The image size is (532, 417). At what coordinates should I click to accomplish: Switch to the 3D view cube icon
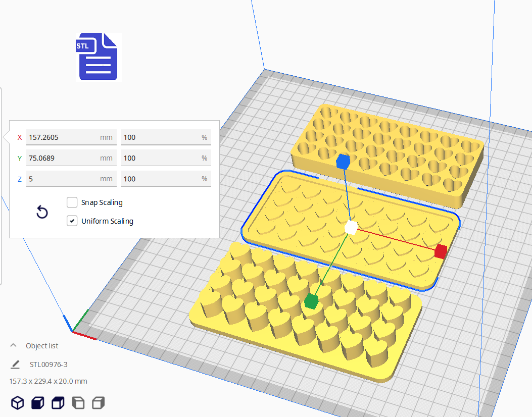[x=18, y=403]
